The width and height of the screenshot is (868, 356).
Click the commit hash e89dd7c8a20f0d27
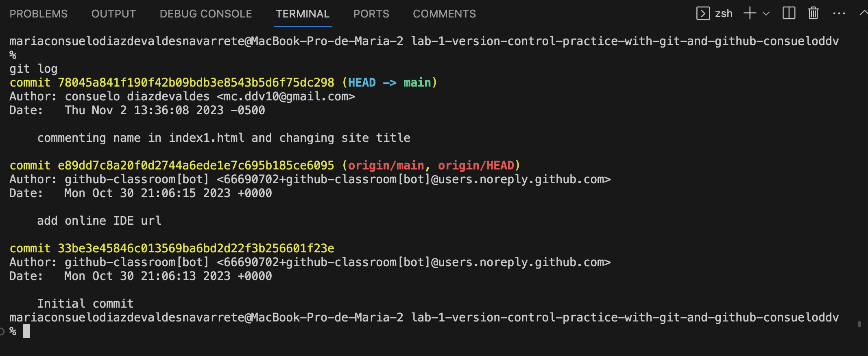tap(196, 165)
